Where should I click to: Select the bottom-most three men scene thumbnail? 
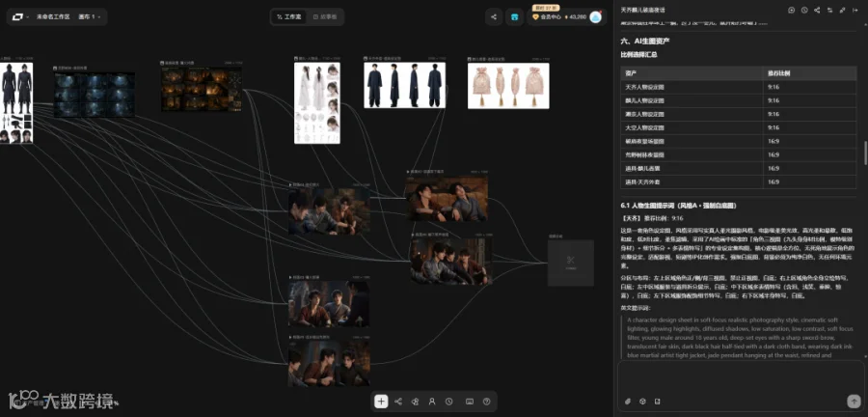pos(329,363)
